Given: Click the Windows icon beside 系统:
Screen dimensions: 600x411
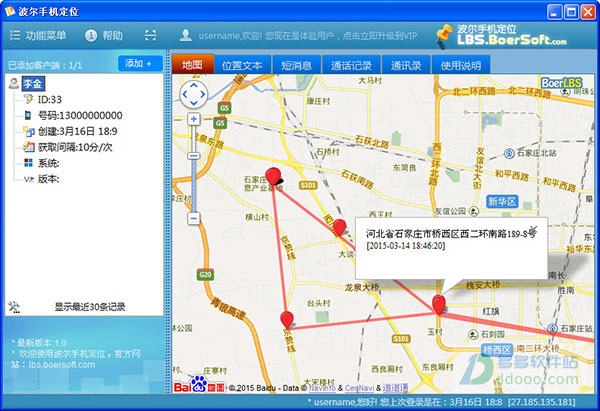Looking at the screenshot, I should pyautogui.click(x=28, y=163).
